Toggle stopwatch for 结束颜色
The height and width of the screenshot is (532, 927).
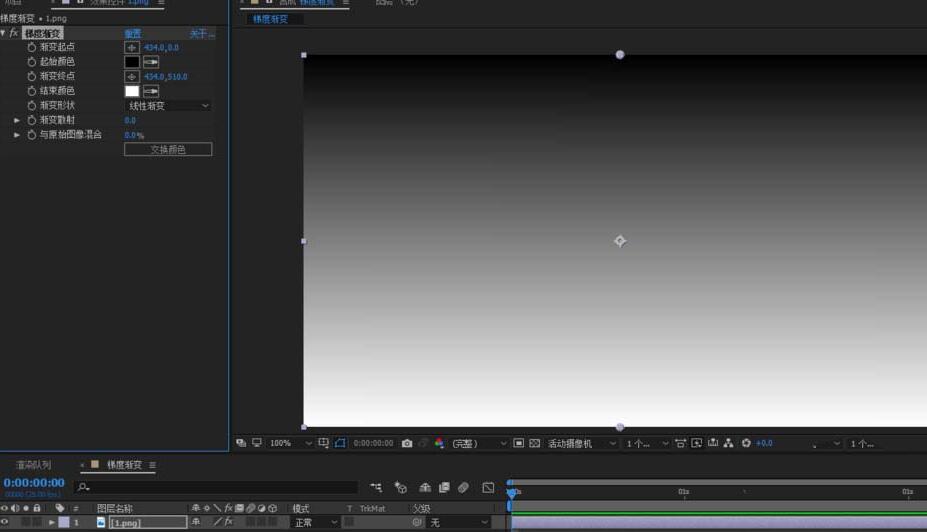point(32,91)
